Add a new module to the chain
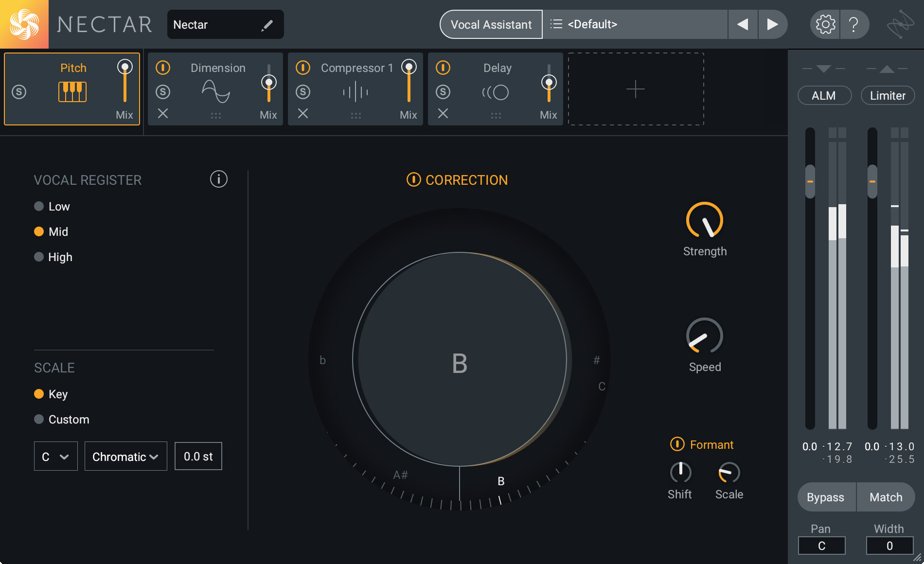The width and height of the screenshot is (924, 564). point(635,88)
